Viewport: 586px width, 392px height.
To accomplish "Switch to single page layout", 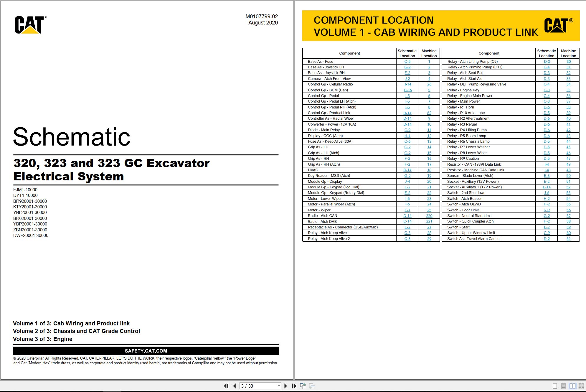I will coord(555,386).
